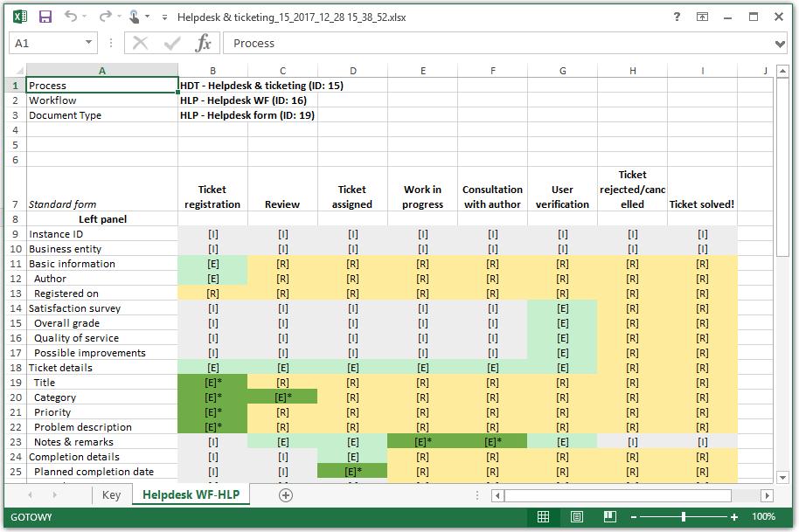Click the zoom in plus button
Screen dimensions: 799x532
point(733,517)
